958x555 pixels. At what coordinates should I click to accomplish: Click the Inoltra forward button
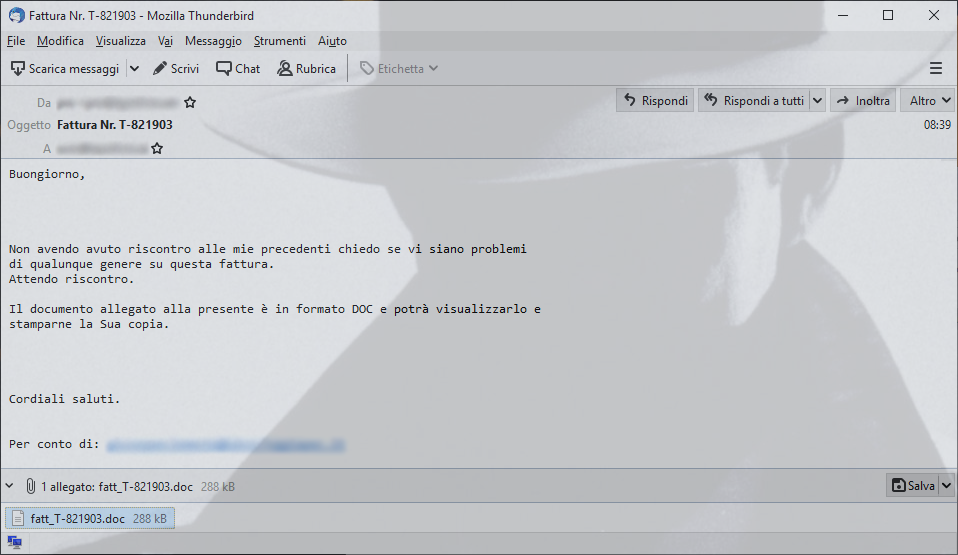(863, 101)
